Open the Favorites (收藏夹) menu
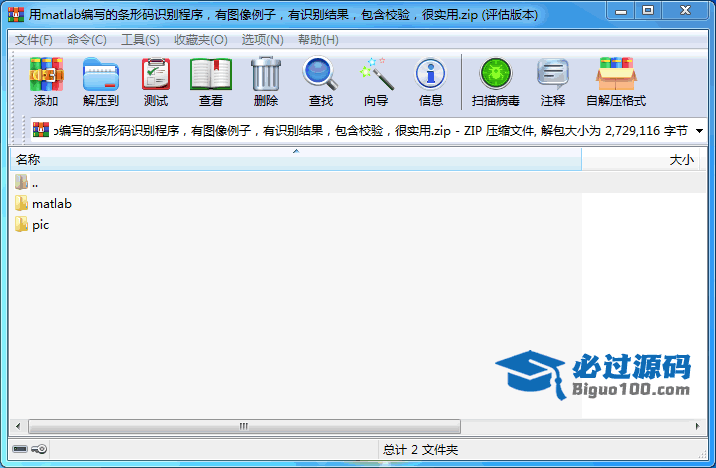This screenshot has width=716, height=468. [x=200, y=40]
